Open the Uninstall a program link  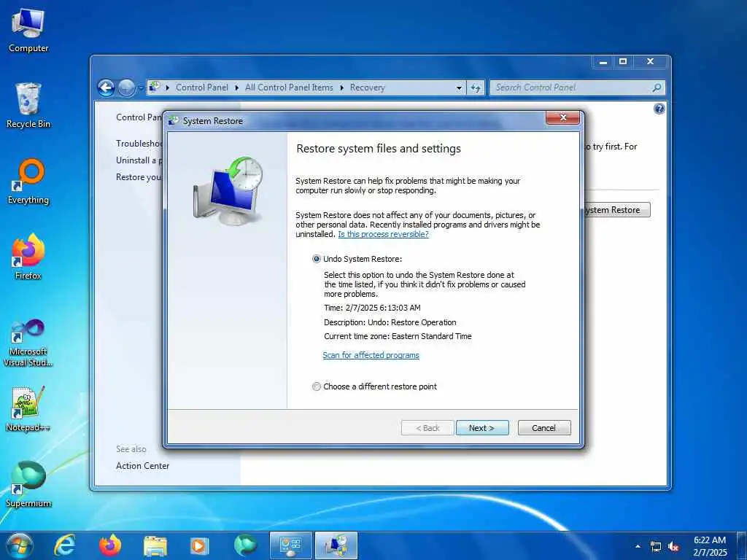tap(139, 160)
